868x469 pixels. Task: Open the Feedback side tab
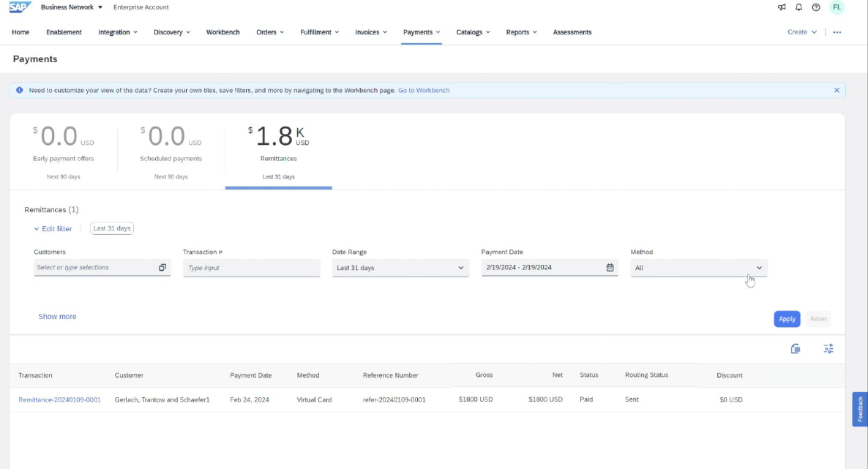pyautogui.click(x=860, y=409)
